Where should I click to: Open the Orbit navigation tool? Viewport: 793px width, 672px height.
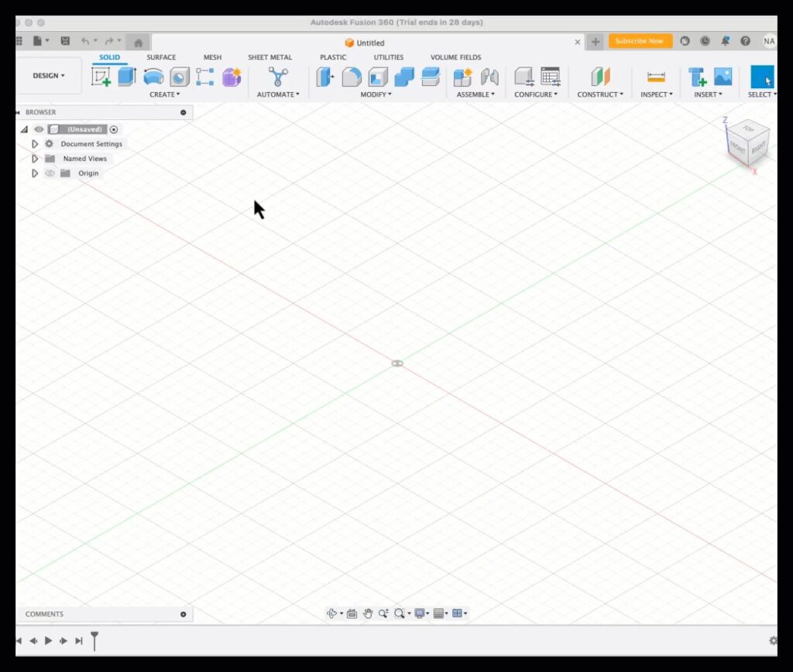[x=331, y=613]
